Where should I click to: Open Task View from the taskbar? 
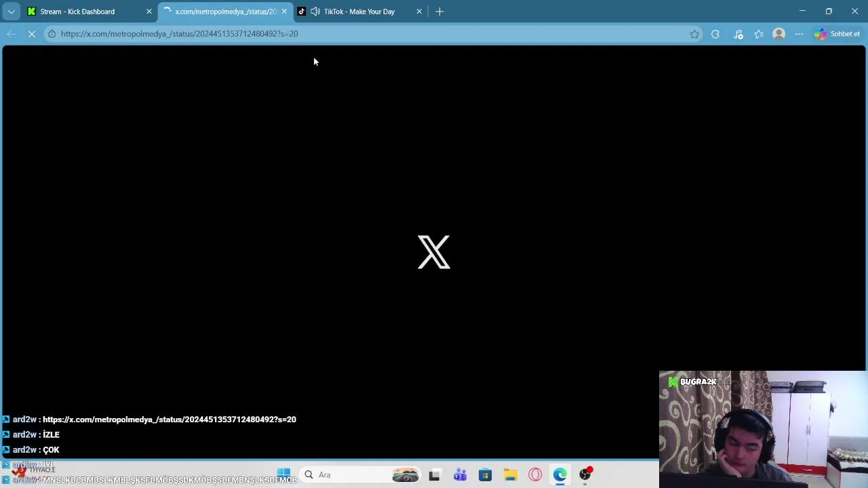point(434,474)
